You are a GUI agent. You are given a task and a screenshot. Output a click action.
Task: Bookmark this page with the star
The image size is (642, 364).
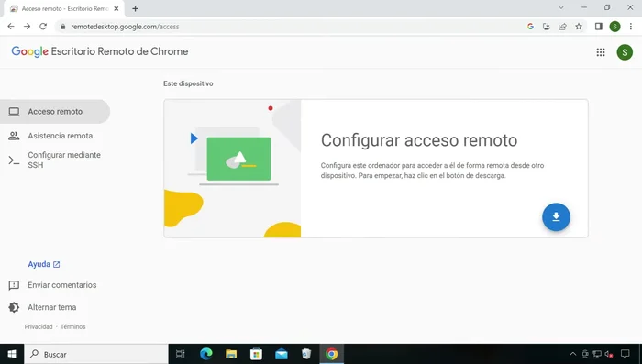579,27
